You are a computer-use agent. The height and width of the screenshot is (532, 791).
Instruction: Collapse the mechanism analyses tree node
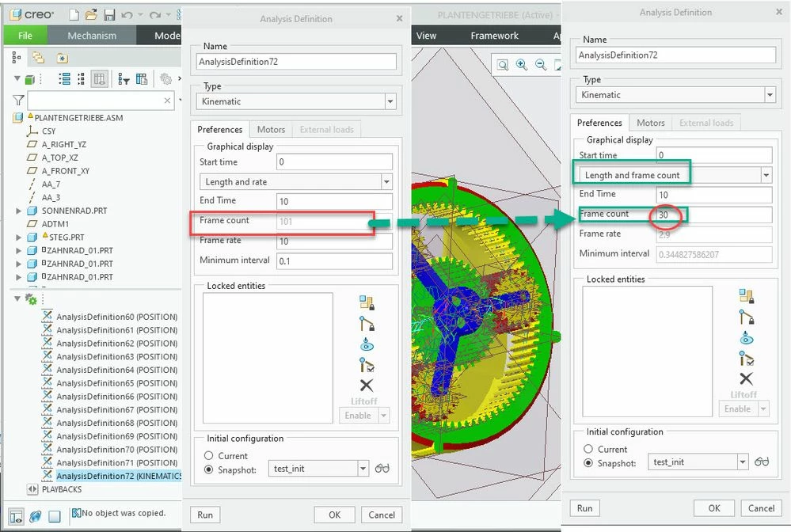(x=17, y=298)
